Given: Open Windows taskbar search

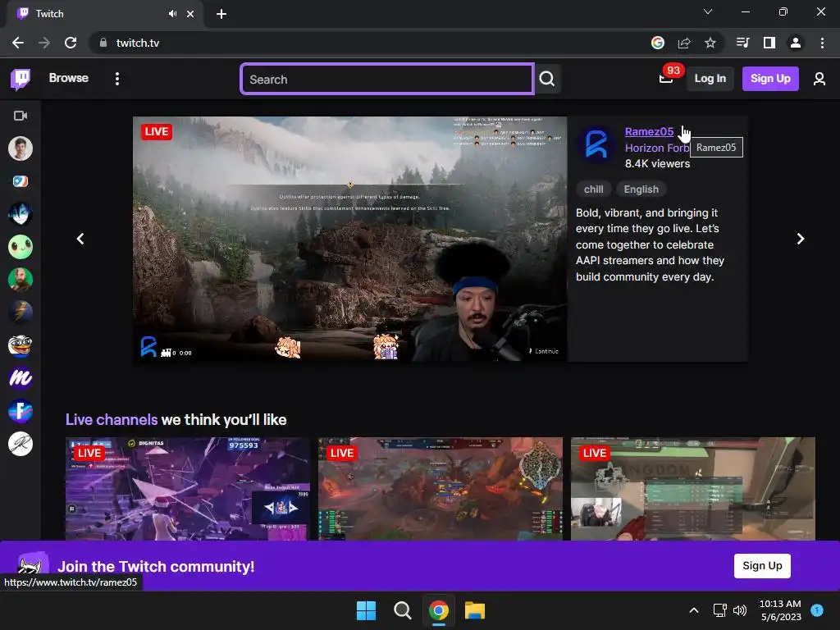Looking at the screenshot, I should click(402, 610).
